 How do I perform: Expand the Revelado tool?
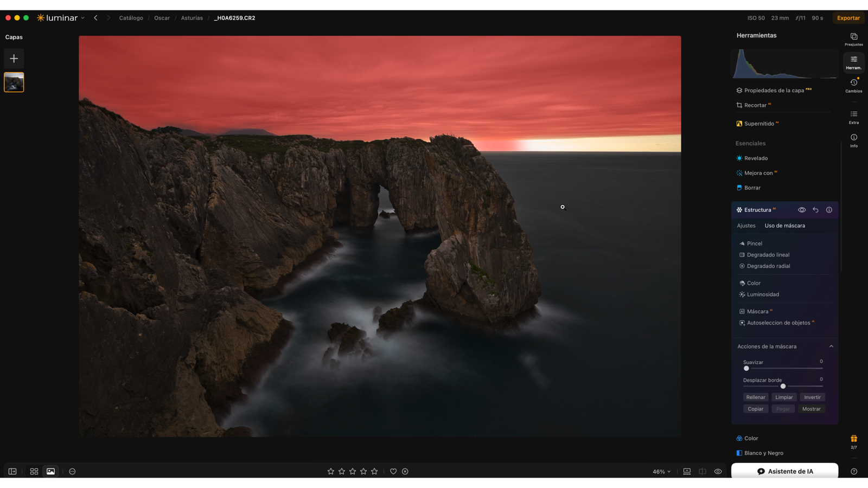click(755, 158)
